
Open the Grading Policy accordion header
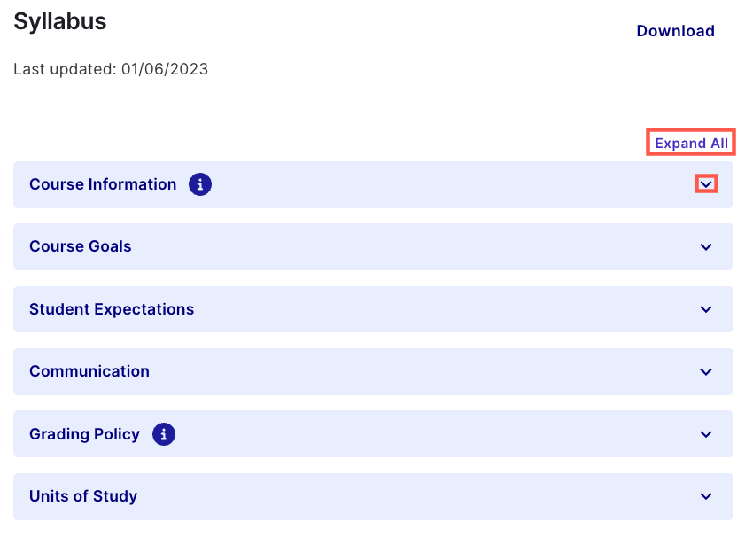[x=372, y=434]
